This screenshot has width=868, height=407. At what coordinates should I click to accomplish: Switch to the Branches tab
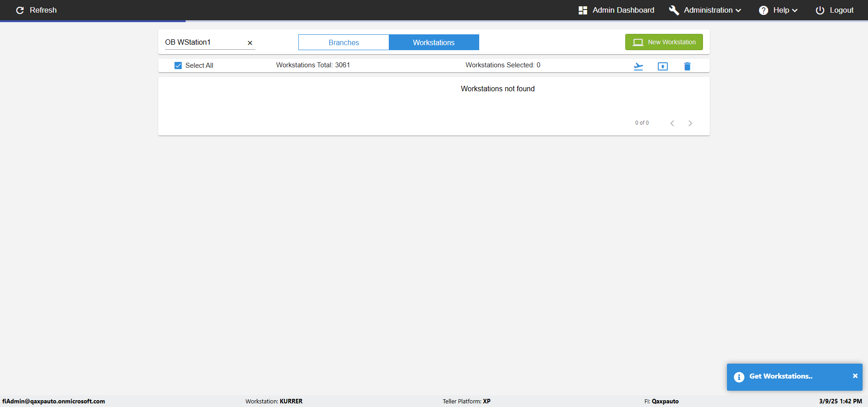point(344,42)
